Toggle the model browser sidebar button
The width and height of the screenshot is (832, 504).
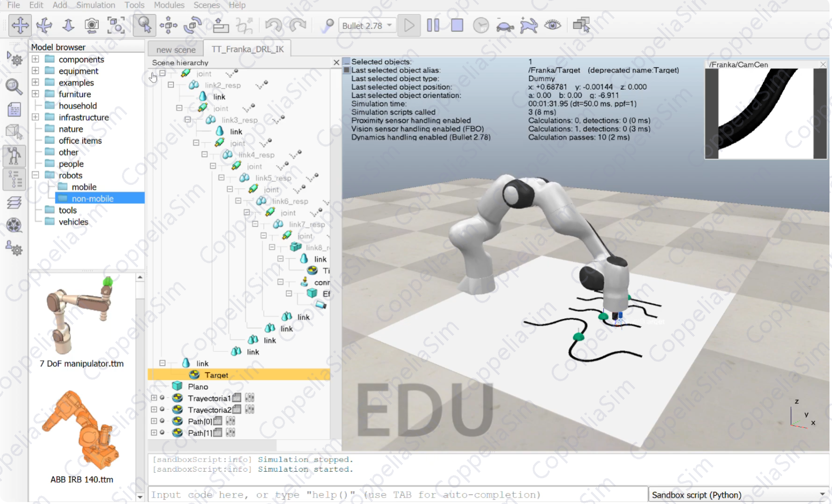pyautogui.click(x=14, y=156)
